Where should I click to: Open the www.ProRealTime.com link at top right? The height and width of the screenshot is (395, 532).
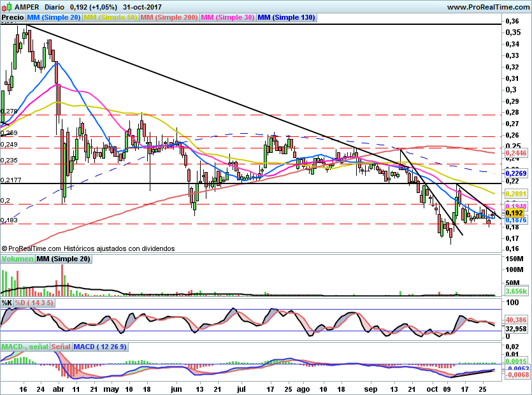488,7
